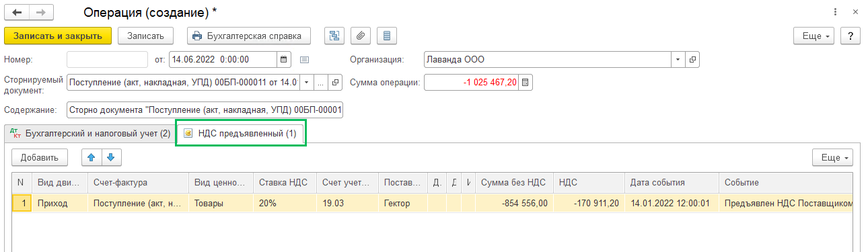868x252 pixels.
Task: Select account cell 19.03
Action: pyautogui.click(x=348, y=203)
